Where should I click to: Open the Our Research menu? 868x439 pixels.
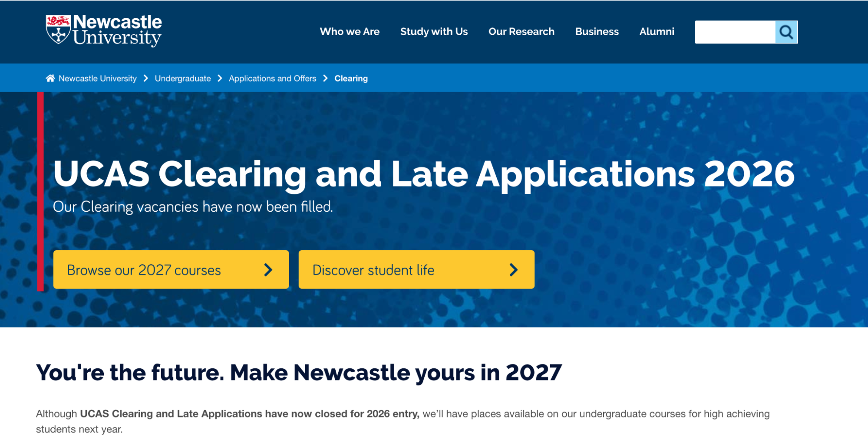[521, 32]
